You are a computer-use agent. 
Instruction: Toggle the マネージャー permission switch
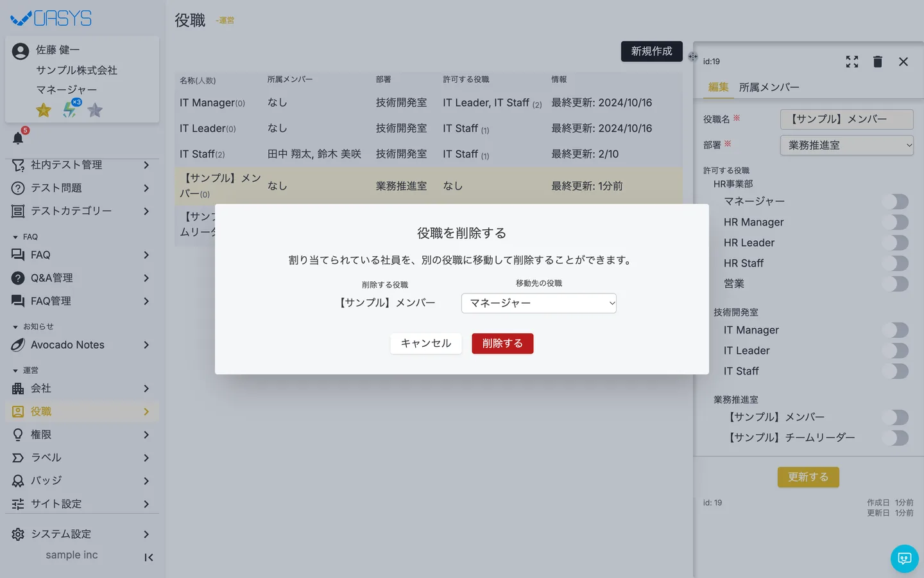point(895,202)
